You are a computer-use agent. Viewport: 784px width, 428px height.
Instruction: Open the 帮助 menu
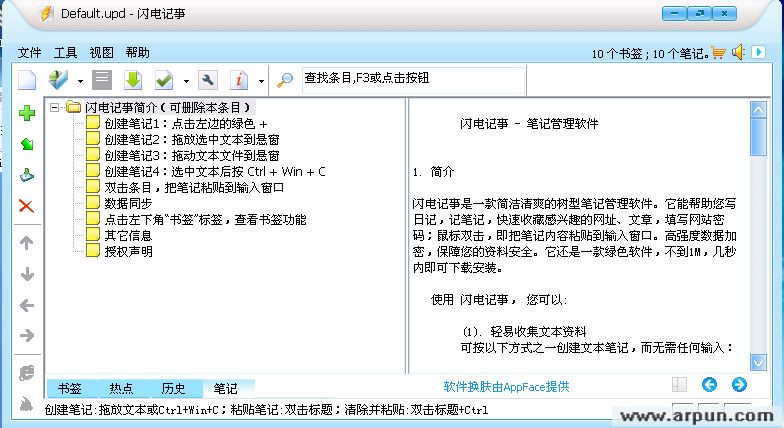tap(138, 52)
